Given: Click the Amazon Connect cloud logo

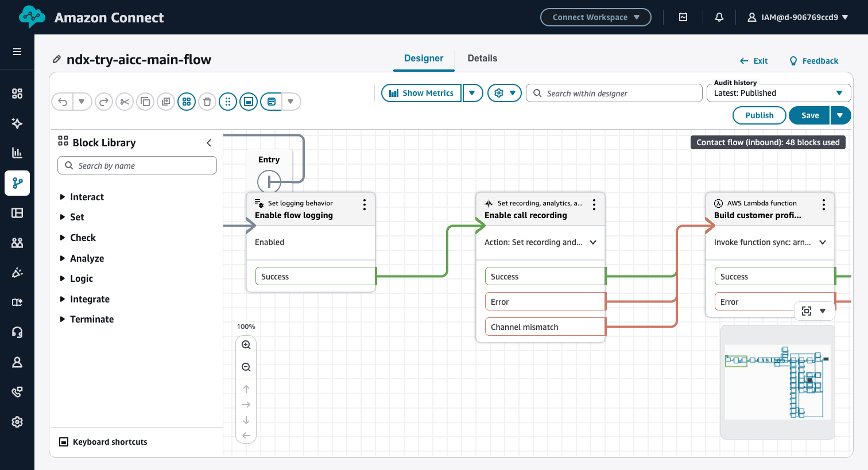Looking at the screenshot, I should 32,17.
